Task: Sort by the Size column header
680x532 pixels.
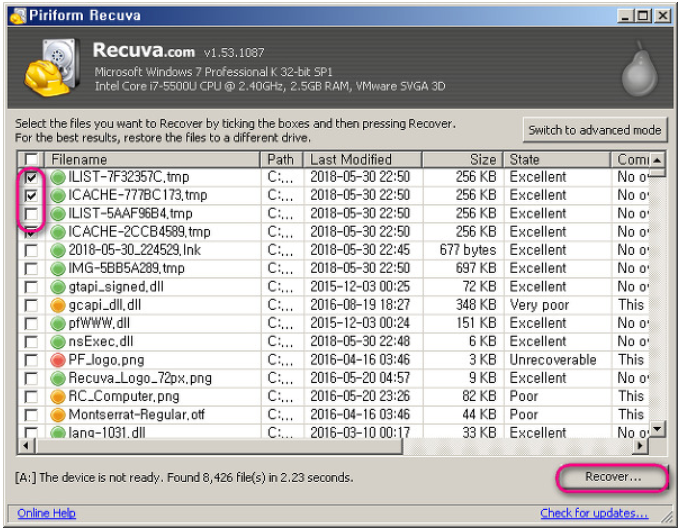Action: (462, 160)
